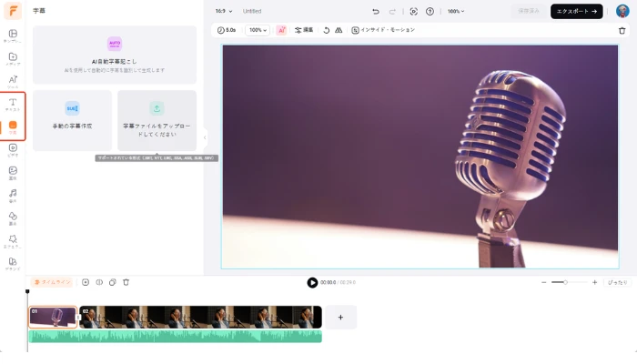Click the timeline playhead marker
Image resolution: width=637 pixels, height=364 pixels.
(x=27, y=291)
